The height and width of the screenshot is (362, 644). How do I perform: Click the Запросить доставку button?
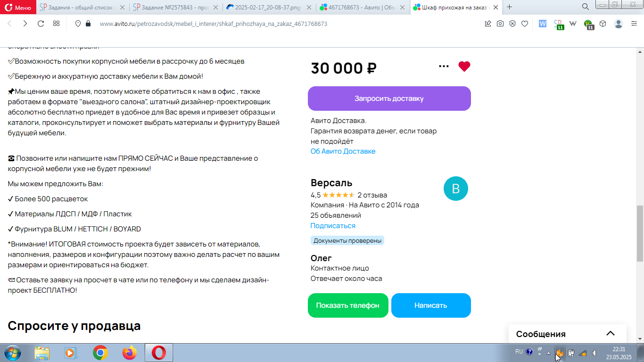pos(389,99)
